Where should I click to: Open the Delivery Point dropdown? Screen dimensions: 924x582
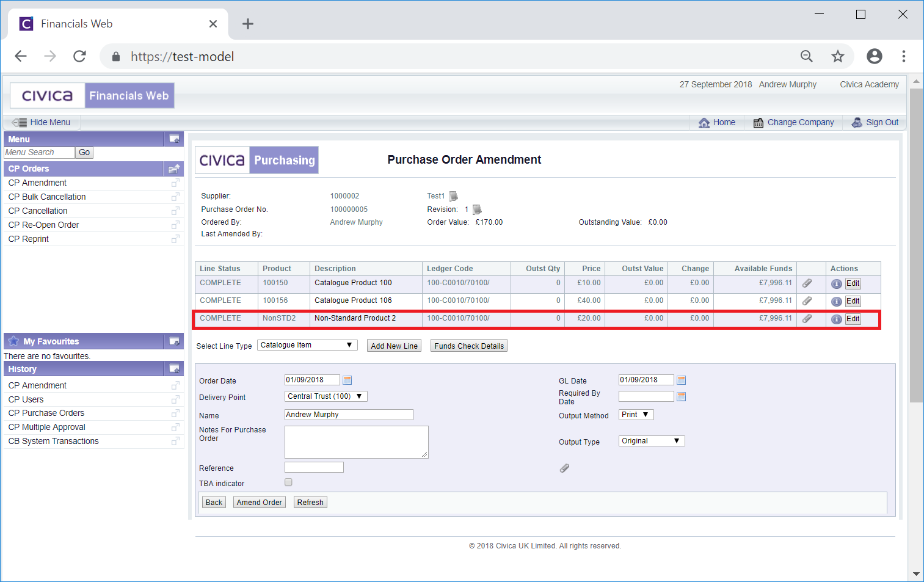click(326, 396)
